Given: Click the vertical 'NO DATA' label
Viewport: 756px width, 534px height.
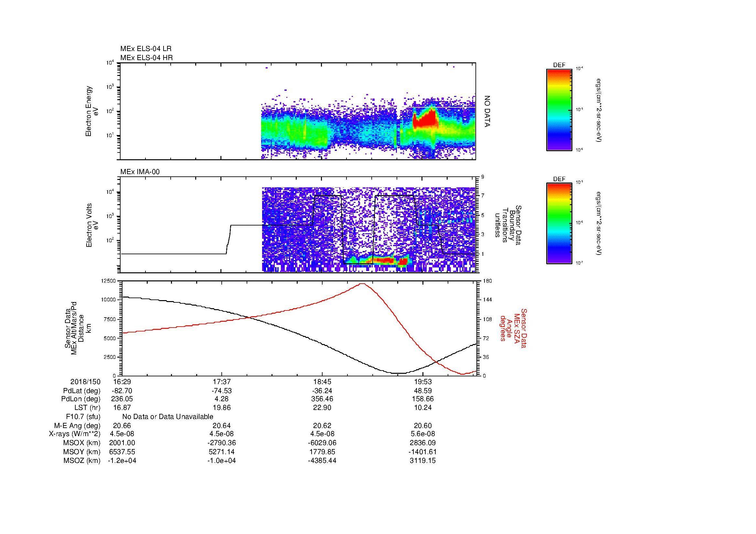Looking at the screenshot, I should 487,111.
